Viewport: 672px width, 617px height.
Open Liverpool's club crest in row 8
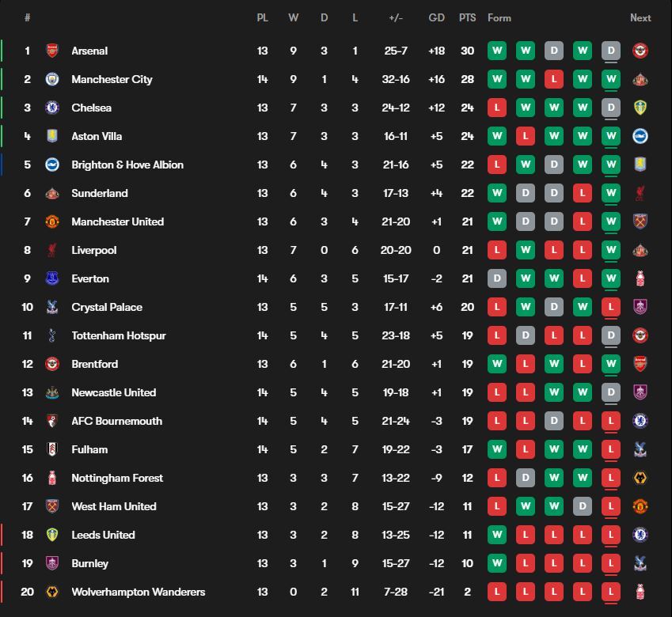pyautogui.click(x=52, y=250)
